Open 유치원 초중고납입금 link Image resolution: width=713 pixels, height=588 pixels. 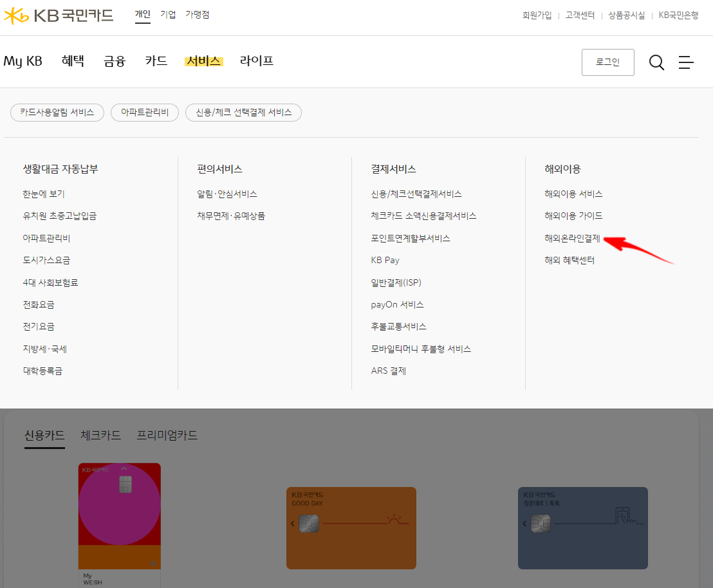(60, 216)
